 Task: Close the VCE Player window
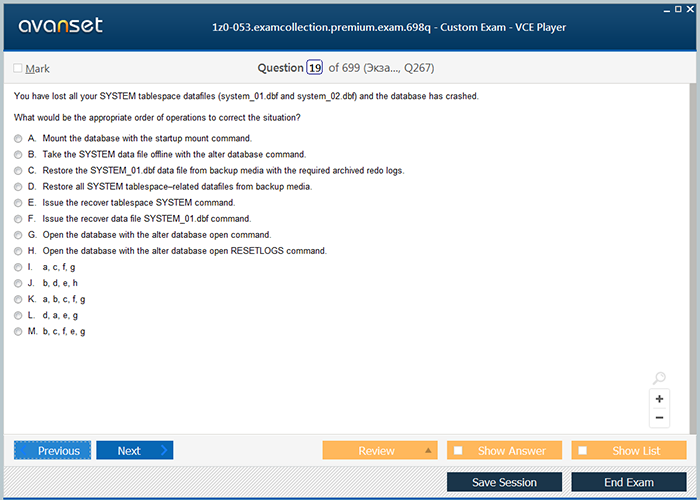pos(690,9)
